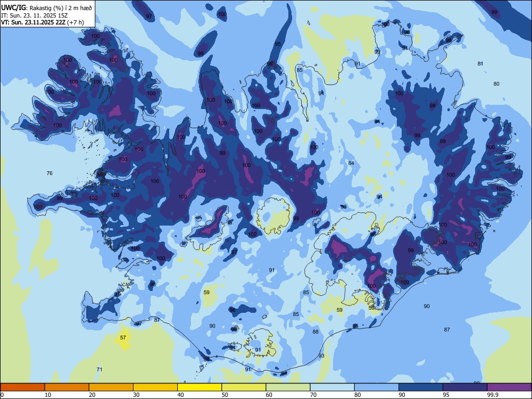Pick the bright yellow 40–50 legend swatch
The height and width of the screenshot is (399, 532).
click(199, 387)
